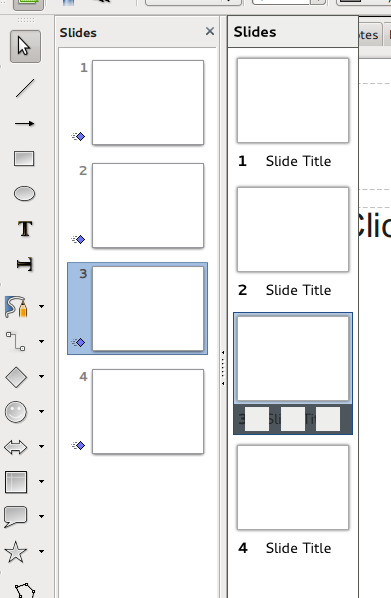Select the Callouts speech bubble tool
Image resolution: width=391 pixels, height=598 pixels.
point(15,517)
